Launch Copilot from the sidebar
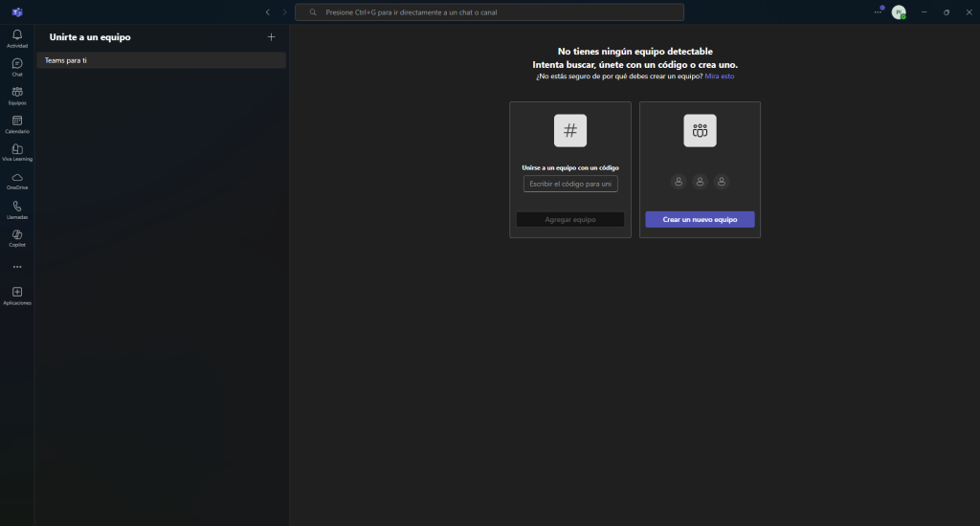This screenshot has width=980, height=526. point(17,235)
